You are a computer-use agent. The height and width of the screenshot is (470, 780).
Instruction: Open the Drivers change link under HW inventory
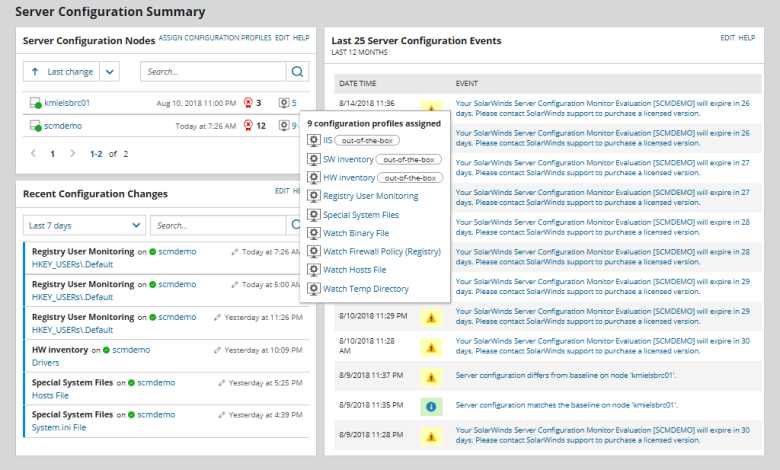coord(45,363)
